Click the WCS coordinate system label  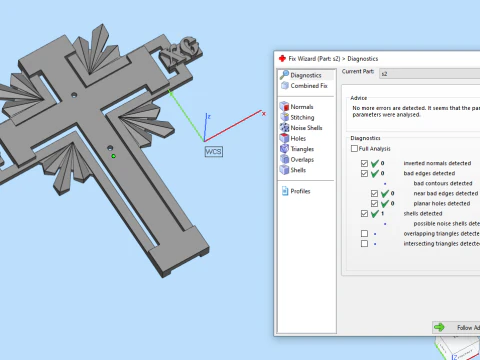213,152
